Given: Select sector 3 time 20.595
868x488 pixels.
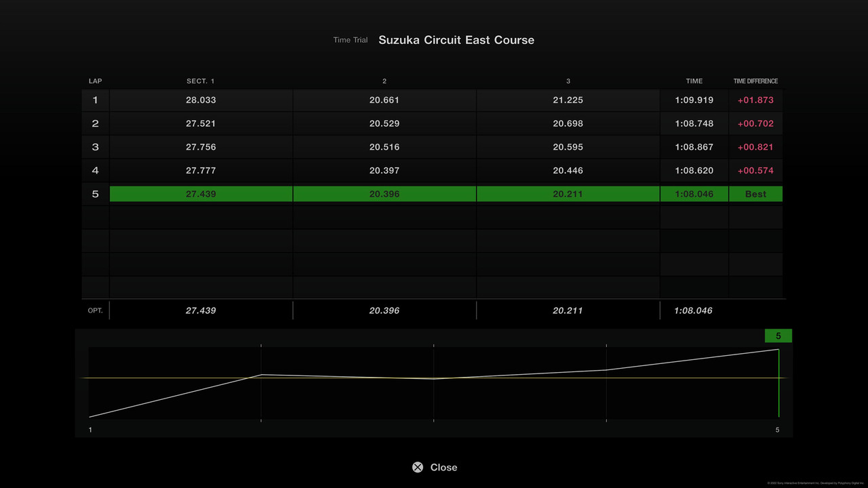Looking at the screenshot, I should point(568,147).
